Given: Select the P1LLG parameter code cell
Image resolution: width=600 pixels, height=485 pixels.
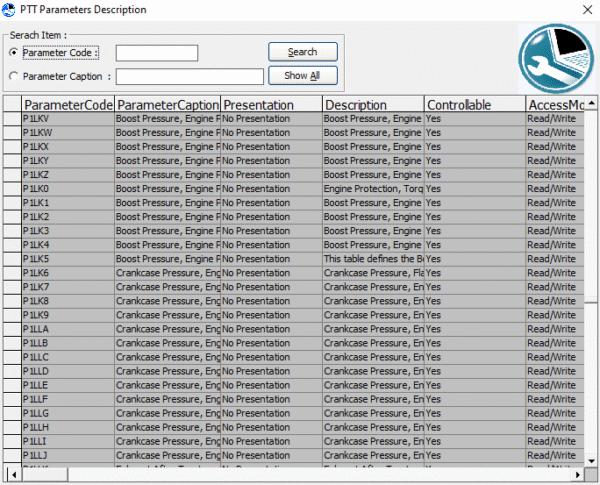Looking at the screenshot, I should point(68,413).
